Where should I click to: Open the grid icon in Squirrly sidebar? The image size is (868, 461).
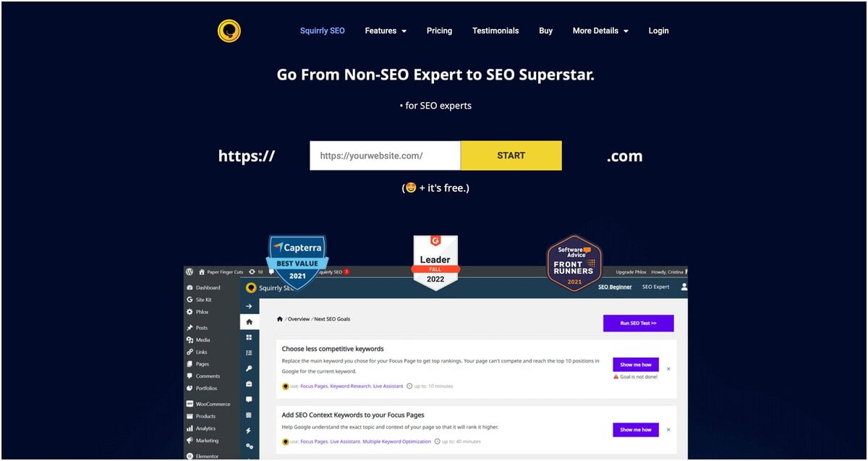tap(249, 337)
